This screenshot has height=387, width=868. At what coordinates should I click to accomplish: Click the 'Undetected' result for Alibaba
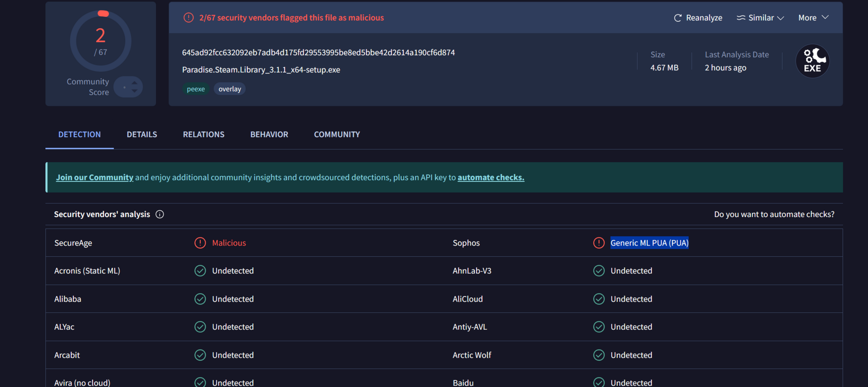[233, 299]
